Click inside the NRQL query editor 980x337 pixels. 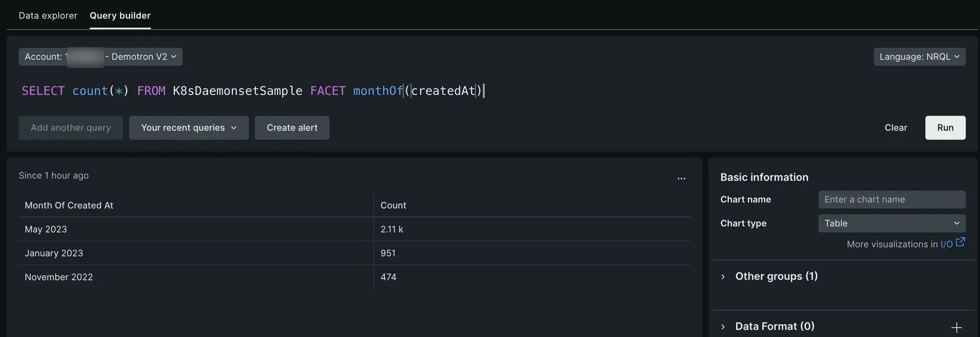click(x=306, y=91)
